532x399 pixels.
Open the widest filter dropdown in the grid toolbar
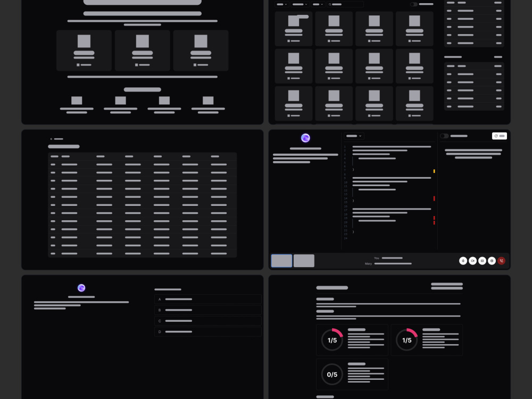[x=300, y=4]
